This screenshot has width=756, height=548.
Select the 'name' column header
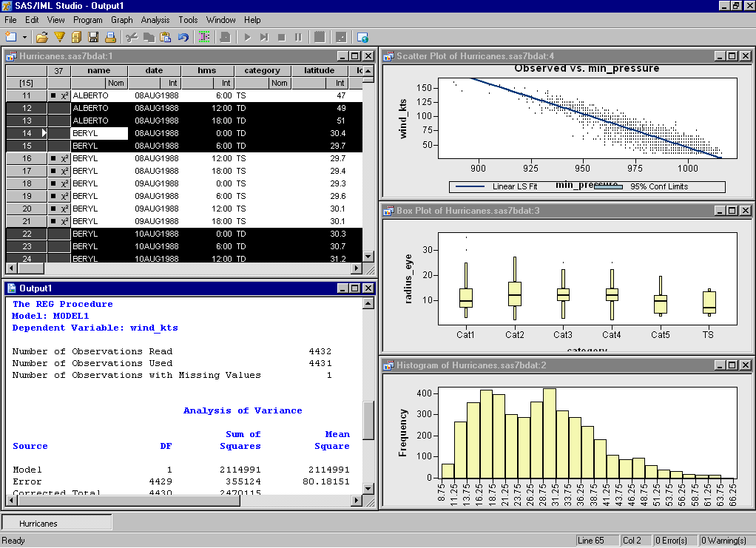[99, 70]
